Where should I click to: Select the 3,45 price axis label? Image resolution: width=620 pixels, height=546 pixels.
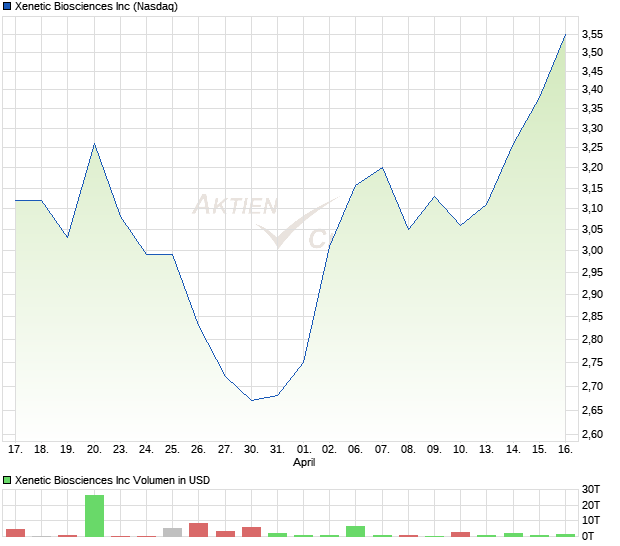(592, 71)
